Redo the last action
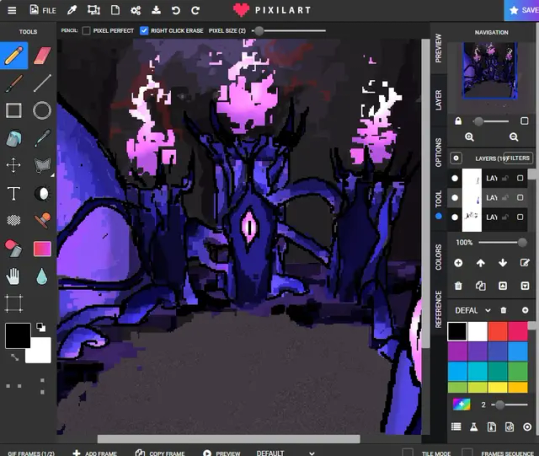 (x=195, y=10)
